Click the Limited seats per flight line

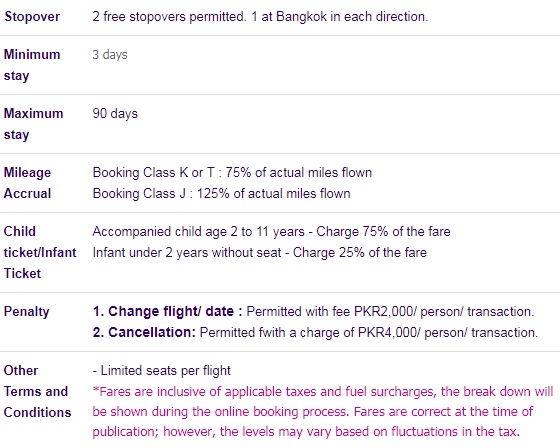click(161, 370)
